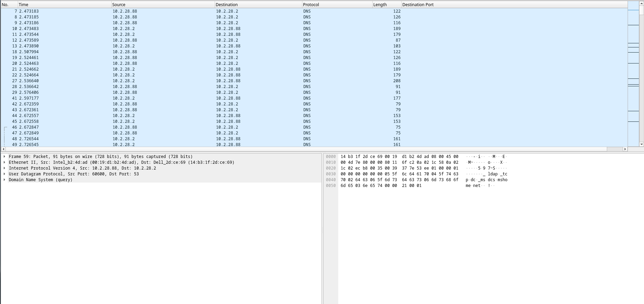Click packet list scroll up arrow
644x304 pixels.
641,3
